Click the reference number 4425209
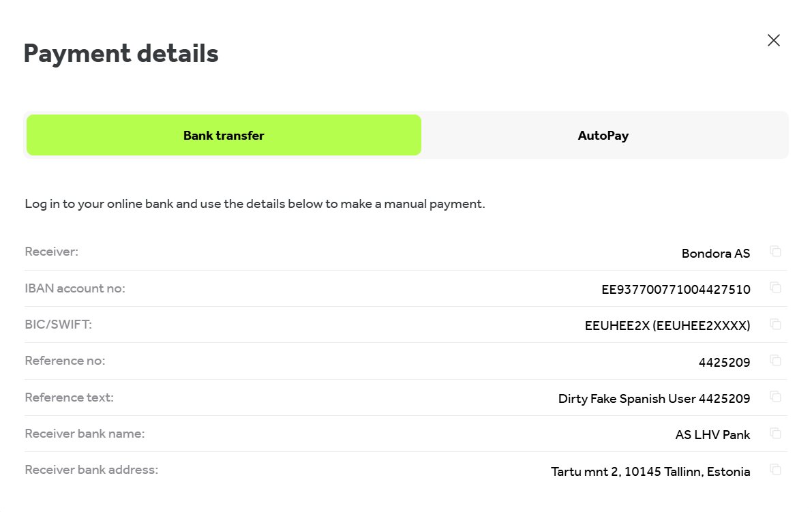Image resolution: width=812 pixels, height=512 pixels. pyautogui.click(x=725, y=363)
